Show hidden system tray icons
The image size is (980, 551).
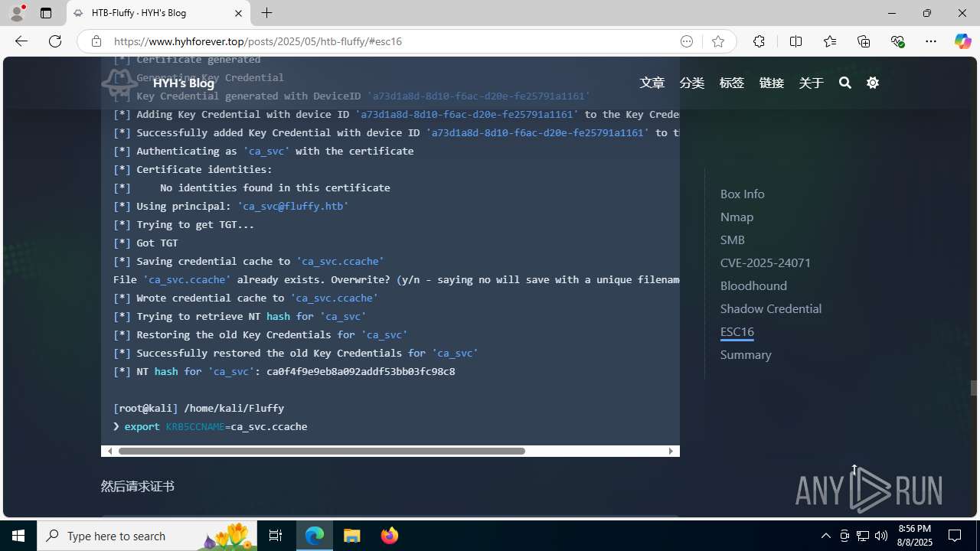[x=825, y=536]
